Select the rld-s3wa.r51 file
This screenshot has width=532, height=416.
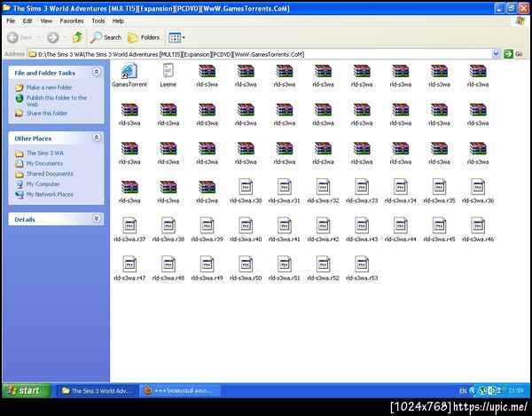[x=285, y=269]
